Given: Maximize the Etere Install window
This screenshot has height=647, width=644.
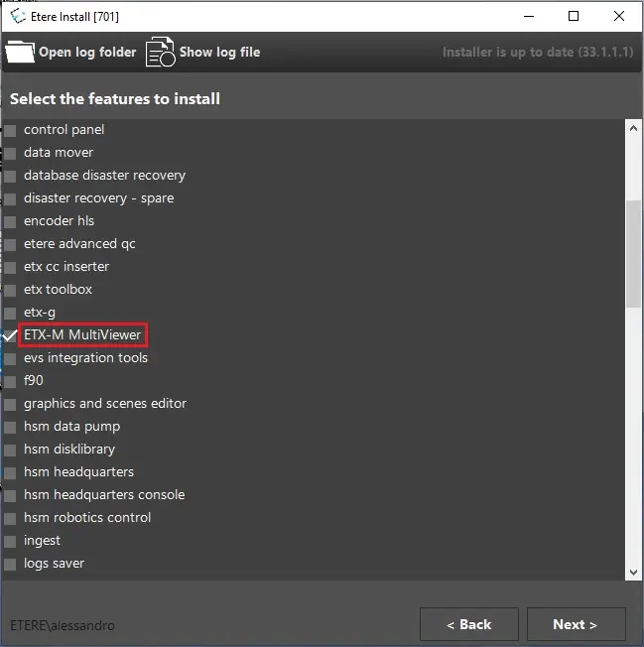Looking at the screenshot, I should pos(574,17).
